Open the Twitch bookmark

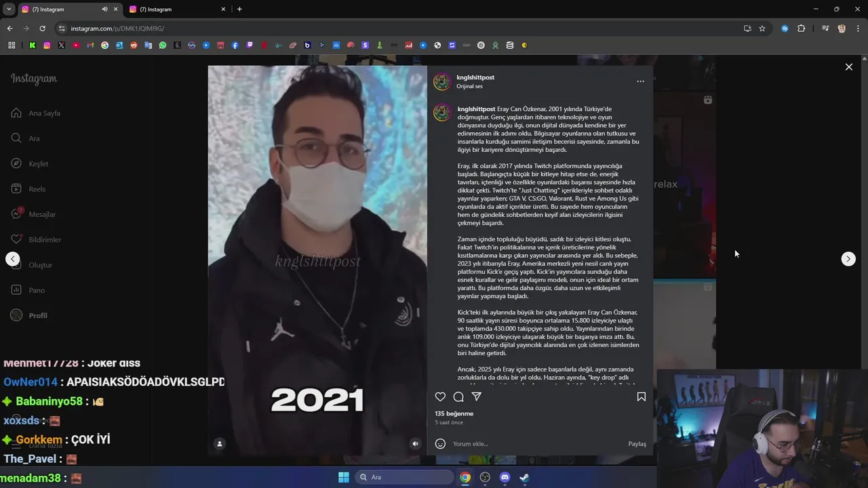pyautogui.click(x=250, y=45)
